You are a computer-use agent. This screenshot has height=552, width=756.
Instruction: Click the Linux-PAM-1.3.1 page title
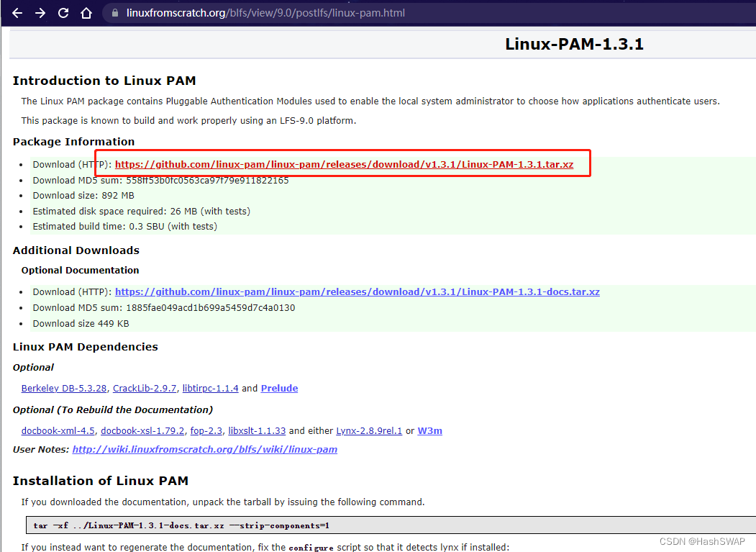[x=574, y=45]
